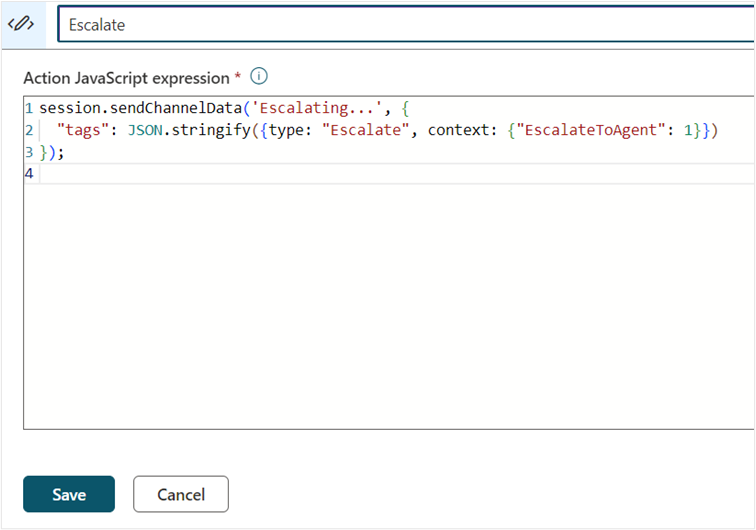Click the closing brackets on line 3
This screenshot has width=756, height=530.
click(52, 152)
